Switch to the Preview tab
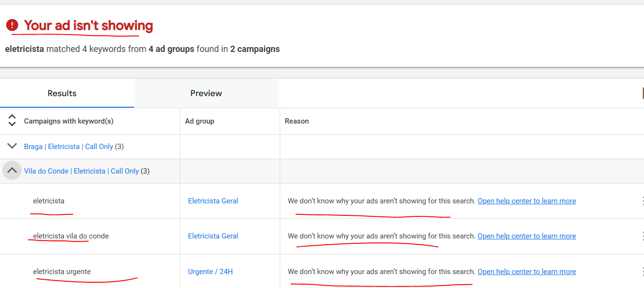Viewport: 644px width, 288px height. tap(206, 93)
